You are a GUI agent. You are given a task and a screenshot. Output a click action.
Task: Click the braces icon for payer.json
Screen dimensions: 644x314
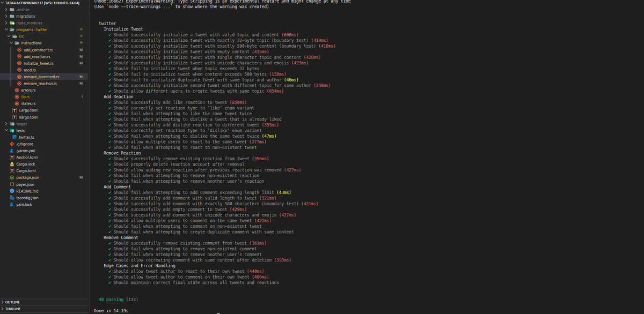12,184
